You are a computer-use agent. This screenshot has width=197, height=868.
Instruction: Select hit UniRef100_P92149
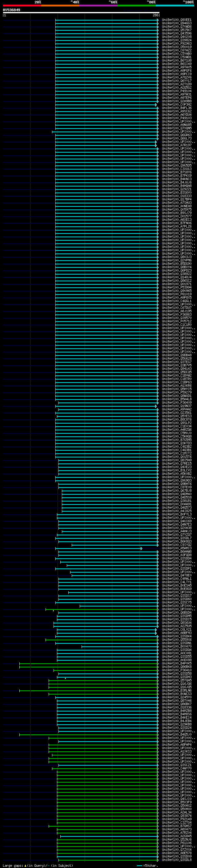coord(176,819)
